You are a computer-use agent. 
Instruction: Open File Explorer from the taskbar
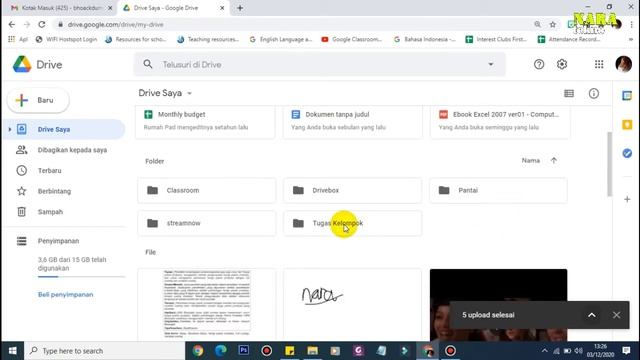pos(313,350)
